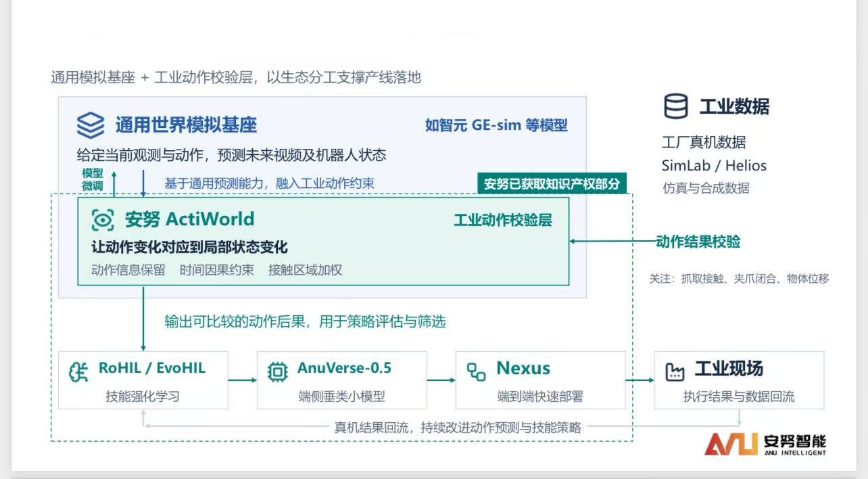This screenshot has width=868, height=479.
Task: Click the 安努 ActiWorld title
Action: click(189, 219)
